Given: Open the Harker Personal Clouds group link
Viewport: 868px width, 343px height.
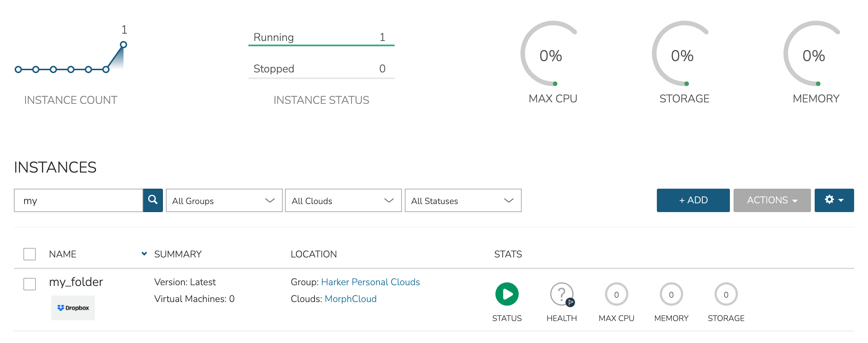Looking at the screenshot, I should (x=370, y=282).
